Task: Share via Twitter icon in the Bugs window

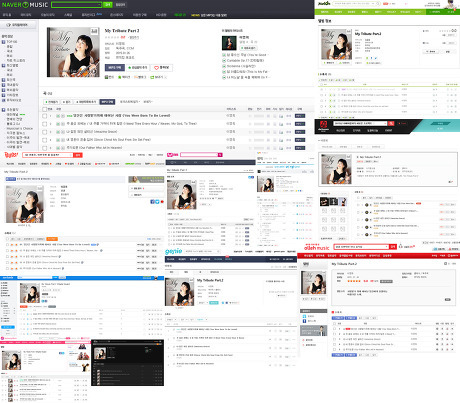Action: click(157, 202)
